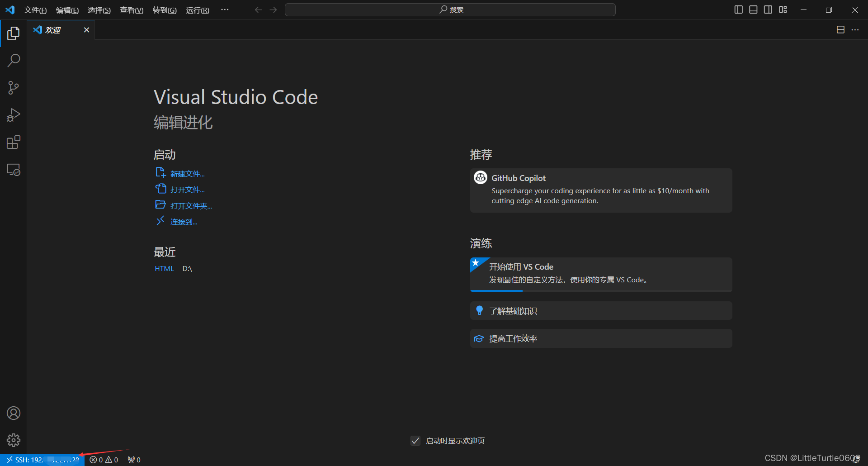The height and width of the screenshot is (466, 868).
Task: Click graduation cap icon on 提高工作效率
Action: [x=479, y=338]
